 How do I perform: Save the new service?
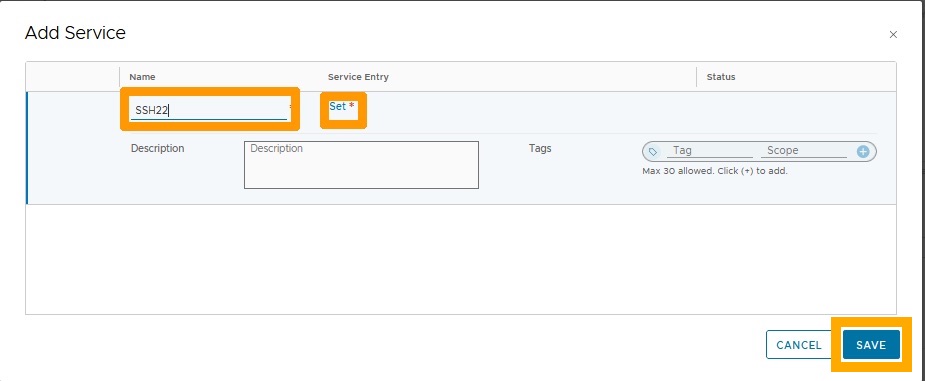tap(871, 345)
